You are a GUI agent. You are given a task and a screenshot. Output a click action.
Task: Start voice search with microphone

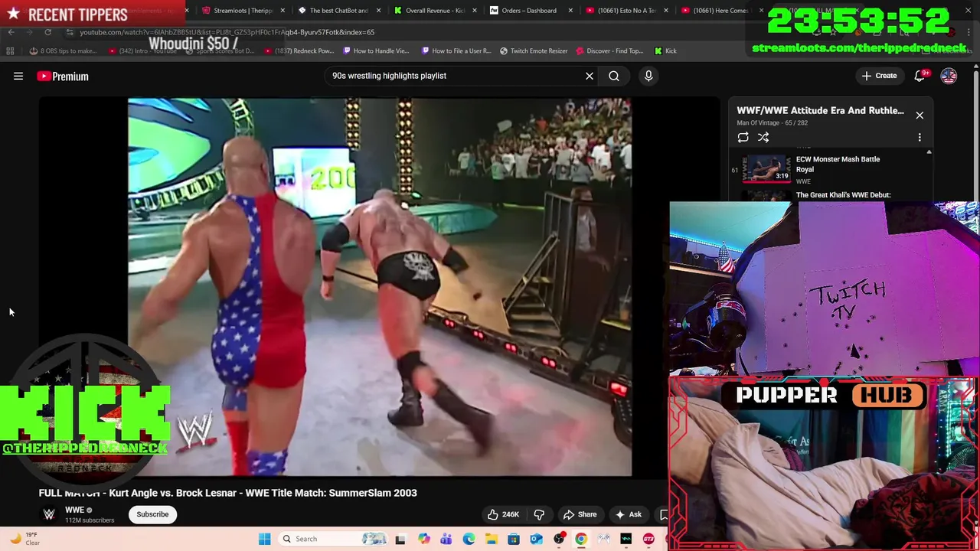[x=648, y=76]
